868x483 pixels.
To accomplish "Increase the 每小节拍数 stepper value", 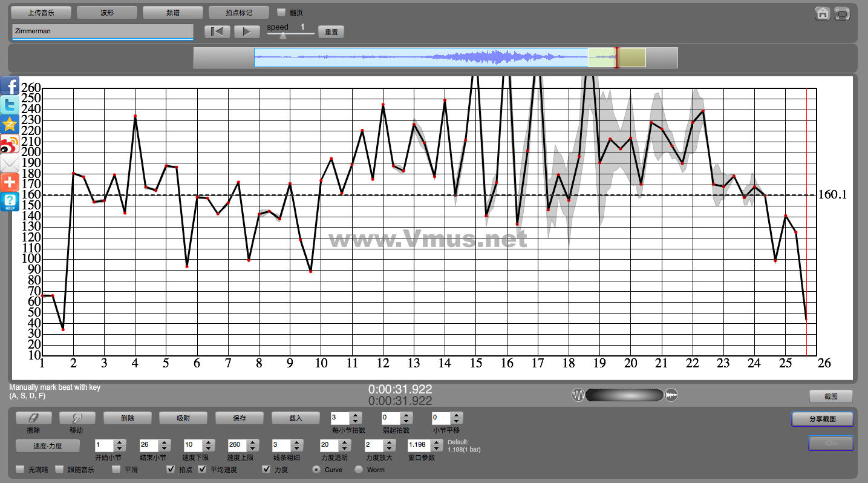I will (356, 415).
